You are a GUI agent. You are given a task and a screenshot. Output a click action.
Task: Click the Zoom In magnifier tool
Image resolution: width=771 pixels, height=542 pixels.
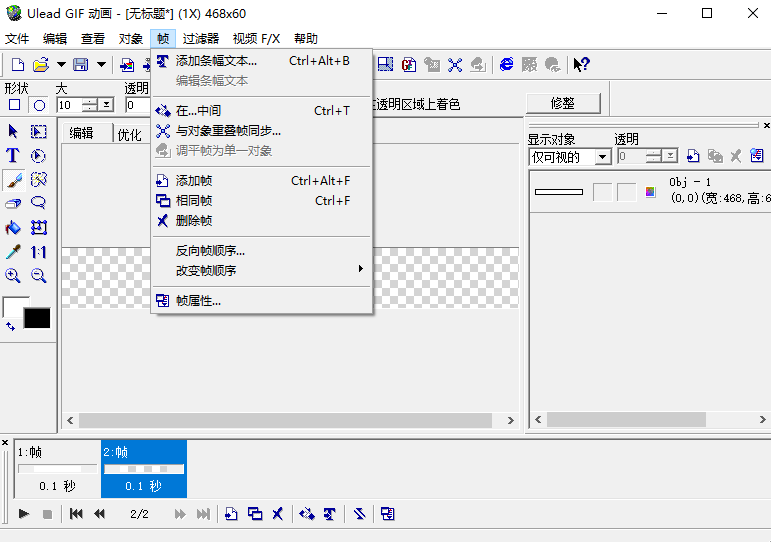coord(13,276)
